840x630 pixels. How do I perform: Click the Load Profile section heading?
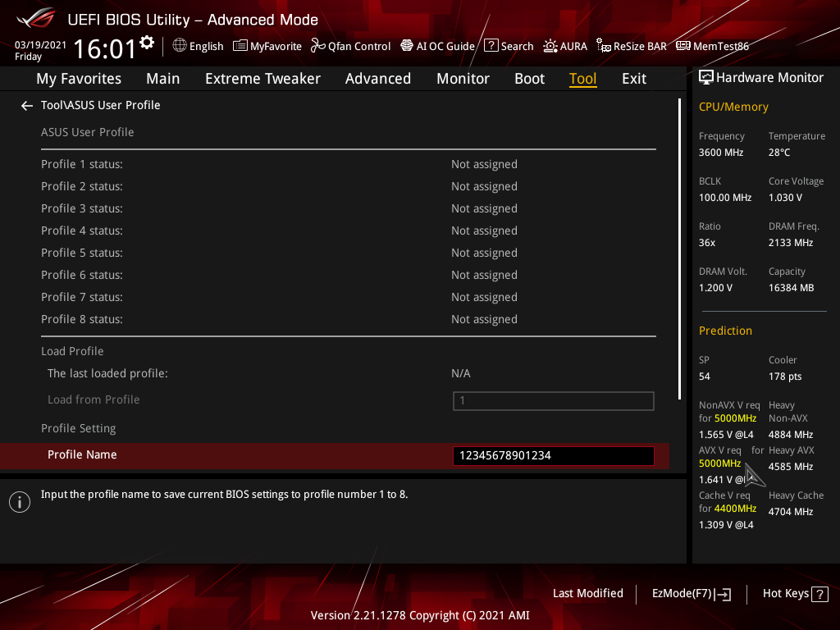tap(72, 351)
